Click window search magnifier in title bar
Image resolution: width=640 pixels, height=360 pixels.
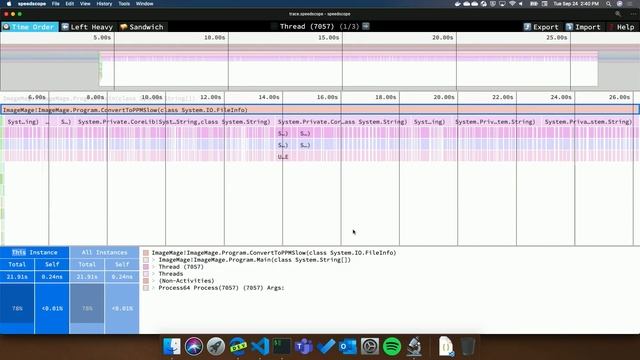[618, 14]
